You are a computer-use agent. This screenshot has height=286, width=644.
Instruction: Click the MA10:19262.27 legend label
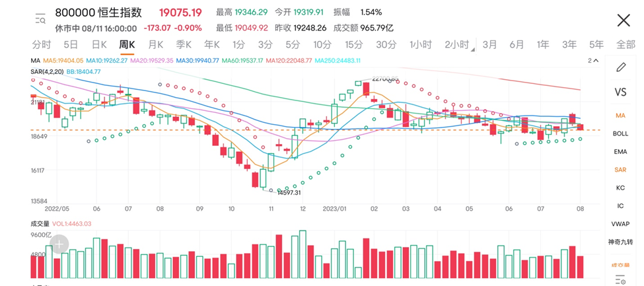tap(107, 60)
